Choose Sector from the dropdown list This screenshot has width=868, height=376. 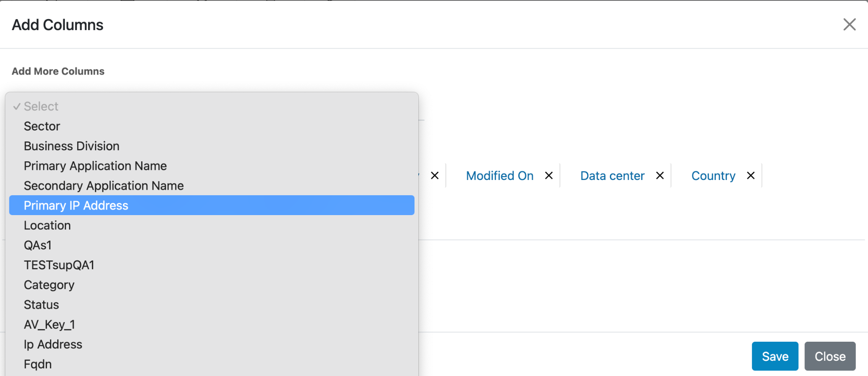point(42,126)
